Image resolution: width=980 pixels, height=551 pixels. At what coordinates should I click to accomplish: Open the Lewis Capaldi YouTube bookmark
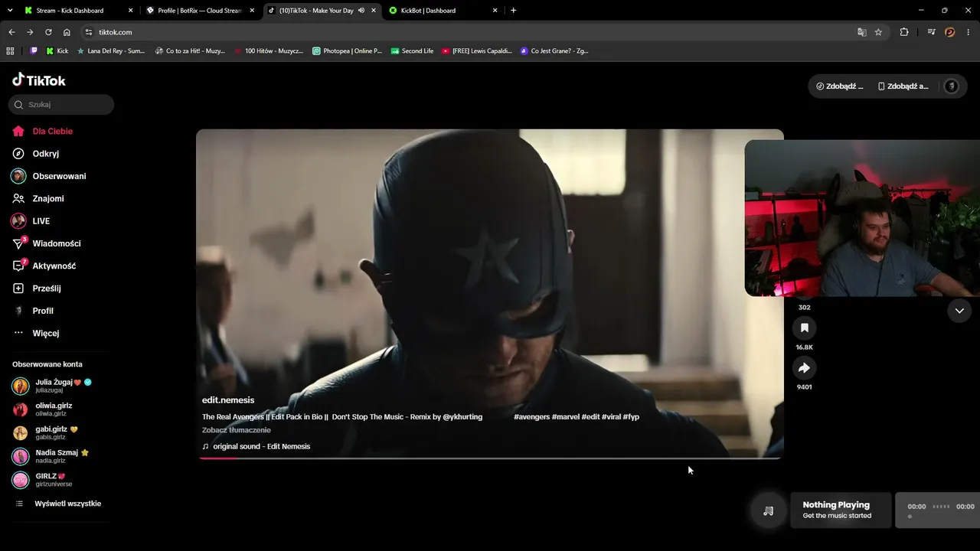[477, 51]
